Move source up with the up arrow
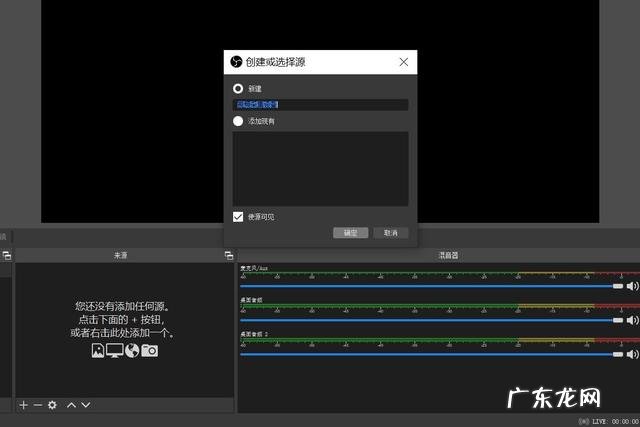The height and width of the screenshot is (427, 640). coord(71,405)
